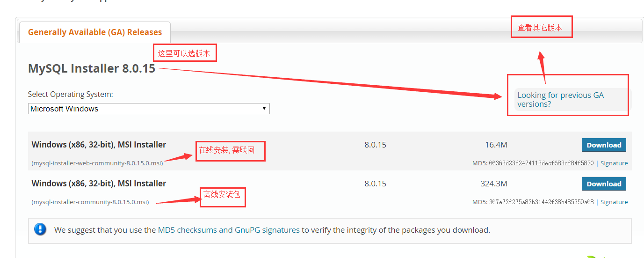
Task: Click the mysql-installer-web-community-8.0.15.0.msi filename
Action: pos(97,163)
